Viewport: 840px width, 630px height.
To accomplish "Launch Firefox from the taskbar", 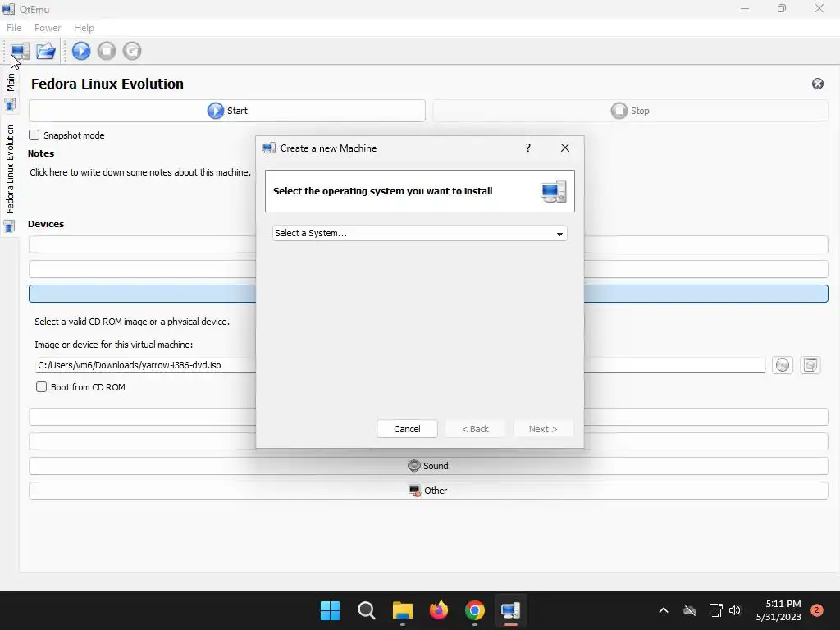I will tap(439, 610).
